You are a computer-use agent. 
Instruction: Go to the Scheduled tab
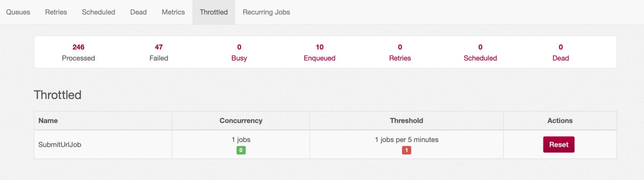tap(98, 12)
